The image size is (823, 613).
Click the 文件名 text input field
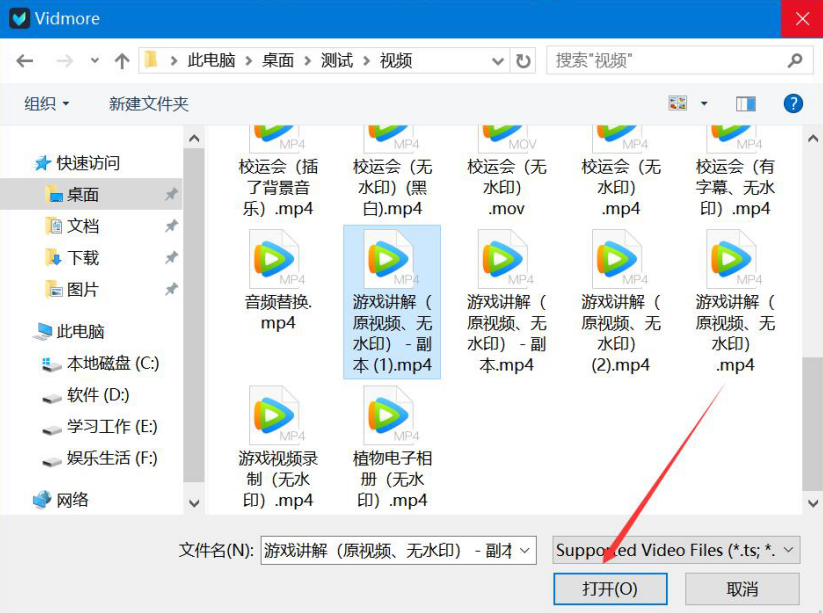pyautogui.click(x=388, y=550)
